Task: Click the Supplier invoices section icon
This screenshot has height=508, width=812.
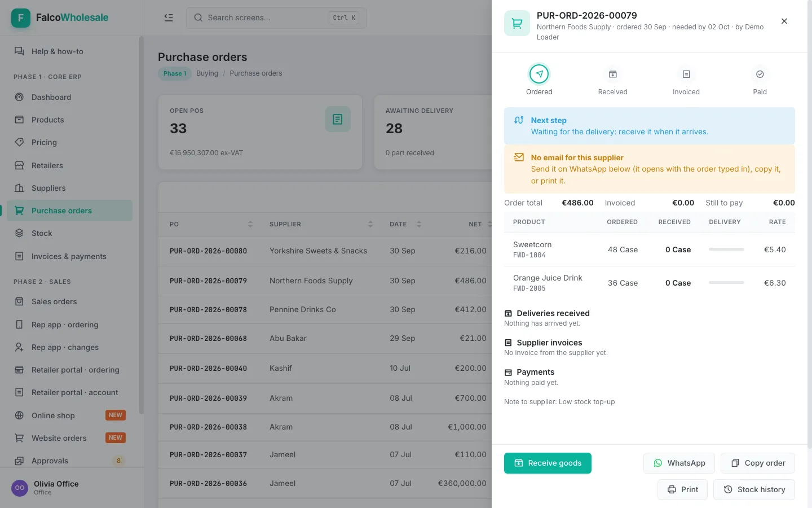Action: 508,343
